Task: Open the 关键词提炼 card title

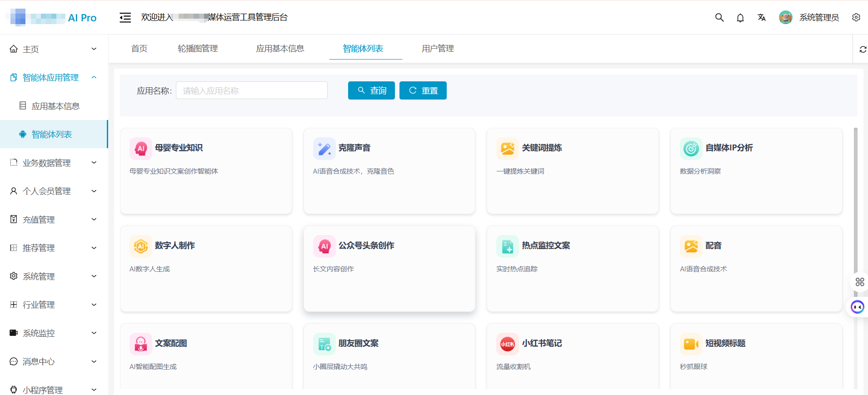Action: click(x=542, y=148)
